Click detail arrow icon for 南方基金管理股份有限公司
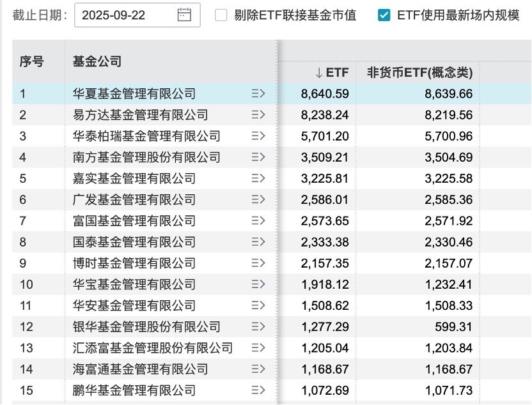Viewport: 532px width, 405px height. [258, 157]
